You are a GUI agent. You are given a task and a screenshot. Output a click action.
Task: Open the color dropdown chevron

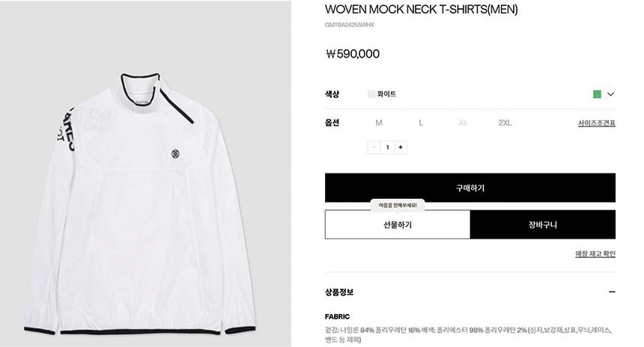[611, 94]
